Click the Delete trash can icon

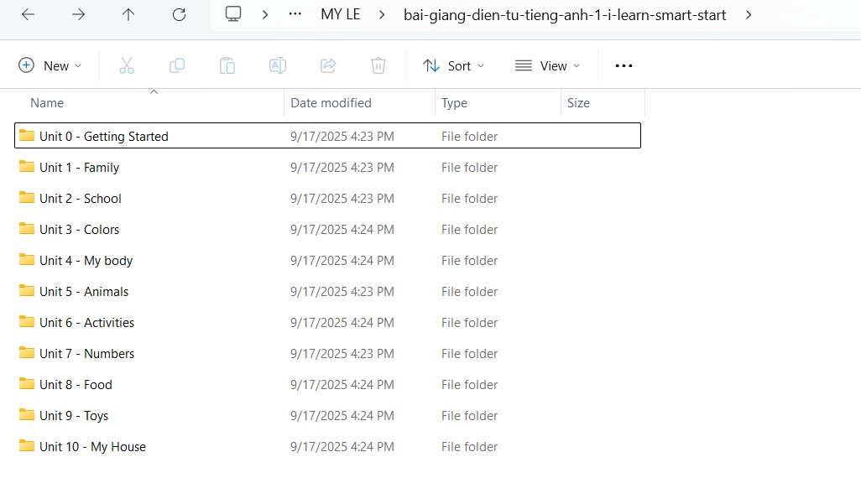click(x=378, y=65)
